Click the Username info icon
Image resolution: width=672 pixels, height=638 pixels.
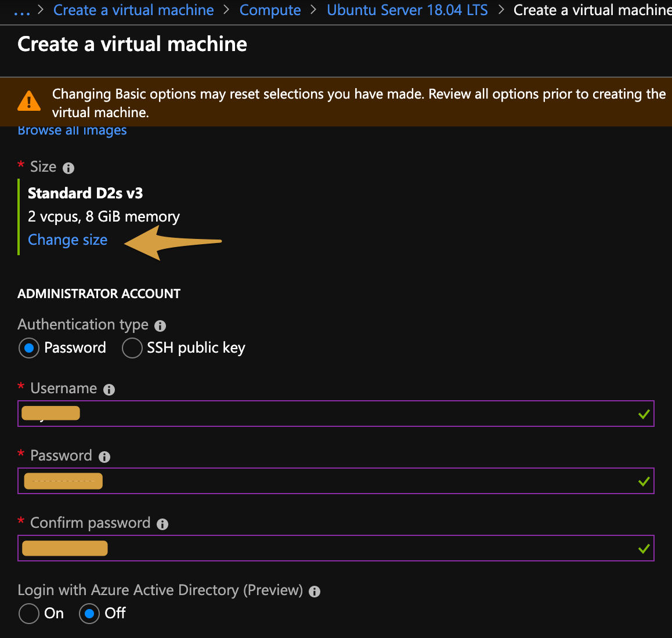[x=109, y=390]
